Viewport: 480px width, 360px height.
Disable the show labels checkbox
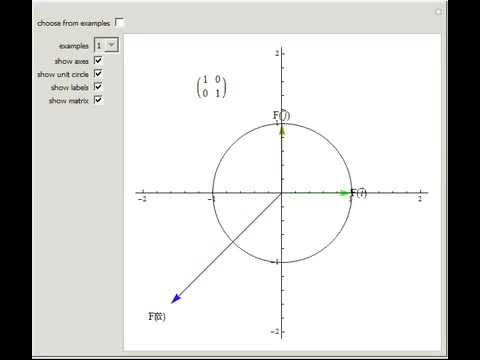click(x=98, y=87)
